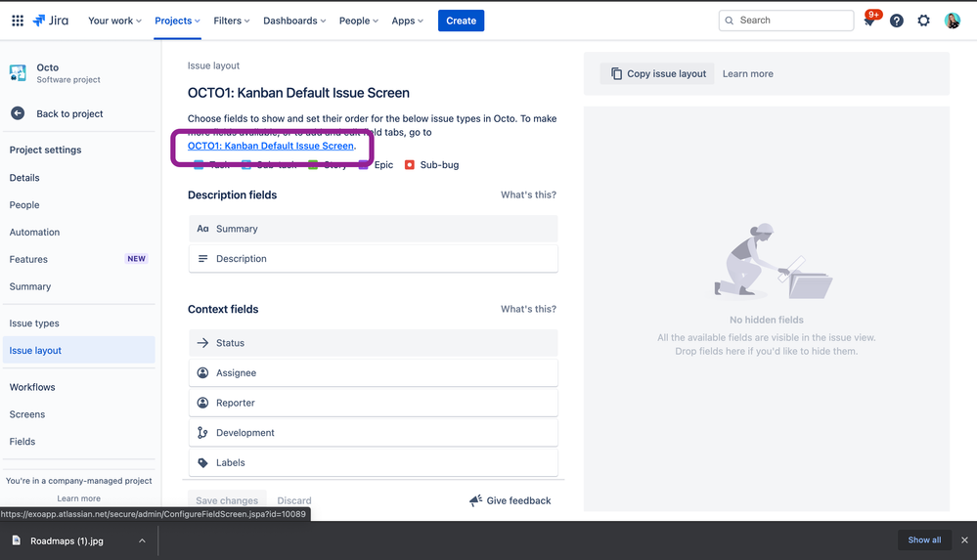
Task: Open the Apps dropdown menu
Action: 407,21
